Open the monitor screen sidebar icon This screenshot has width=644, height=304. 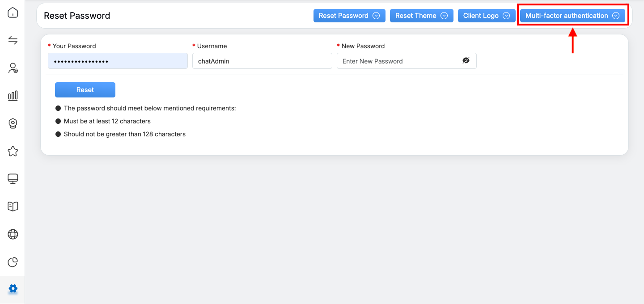(x=13, y=179)
